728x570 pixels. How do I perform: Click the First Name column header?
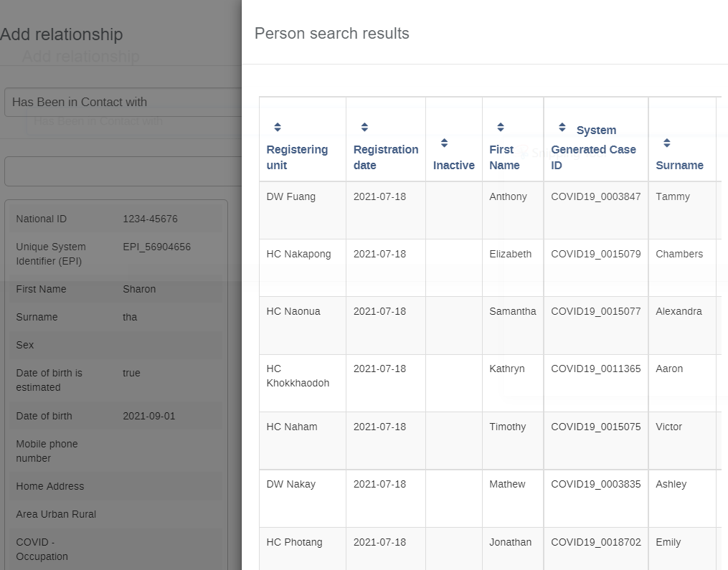pos(504,157)
